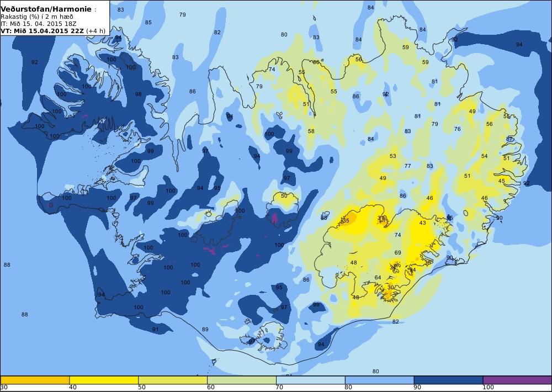Pick the pale green 60–70 legend band
Image resolution: width=552 pixels, height=392 pixels.
coord(242,380)
